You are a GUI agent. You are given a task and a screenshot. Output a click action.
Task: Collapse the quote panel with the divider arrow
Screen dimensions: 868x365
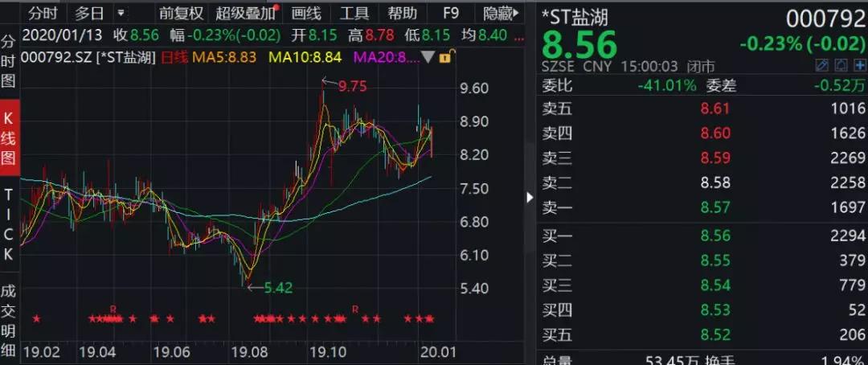[530, 197]
